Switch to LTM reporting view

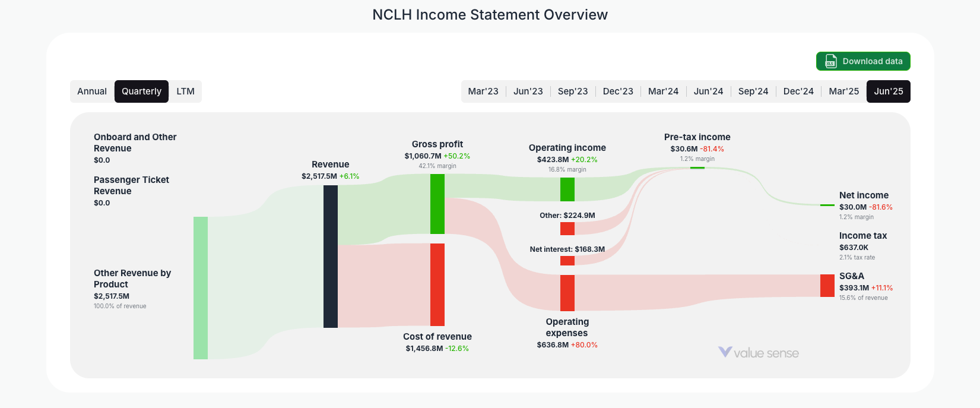pyautogui.click(x=185, y=91)
